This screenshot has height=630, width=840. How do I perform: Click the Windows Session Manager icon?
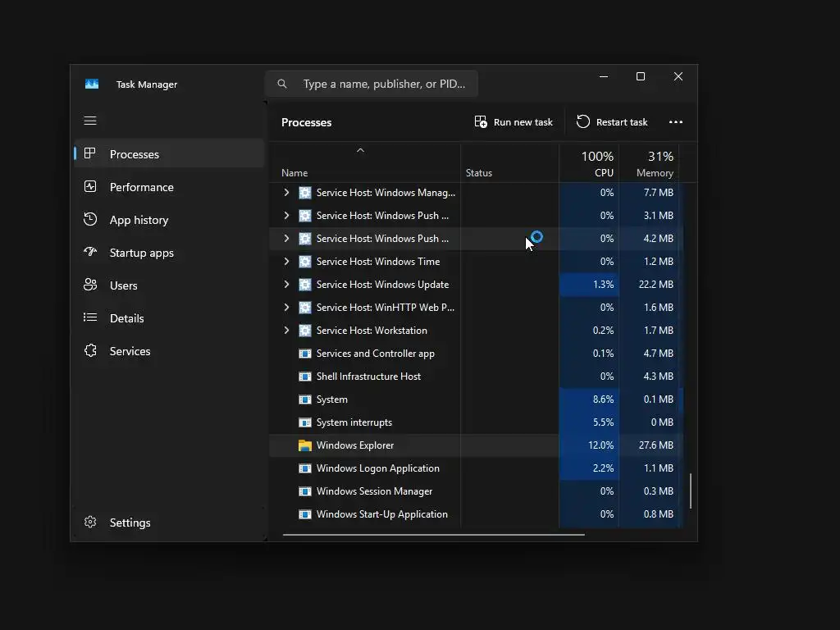coord(305,491)
